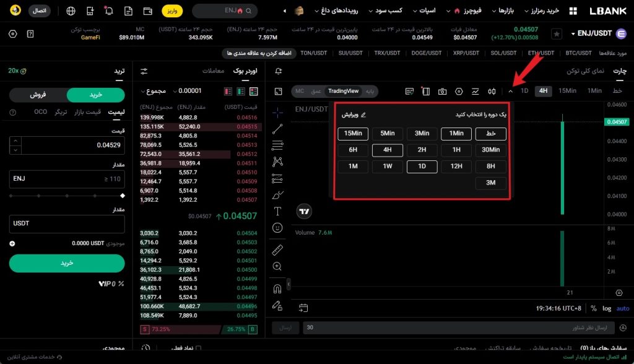Open the wallet icon in header
634x364 pixels.
(x=147, y=11)
